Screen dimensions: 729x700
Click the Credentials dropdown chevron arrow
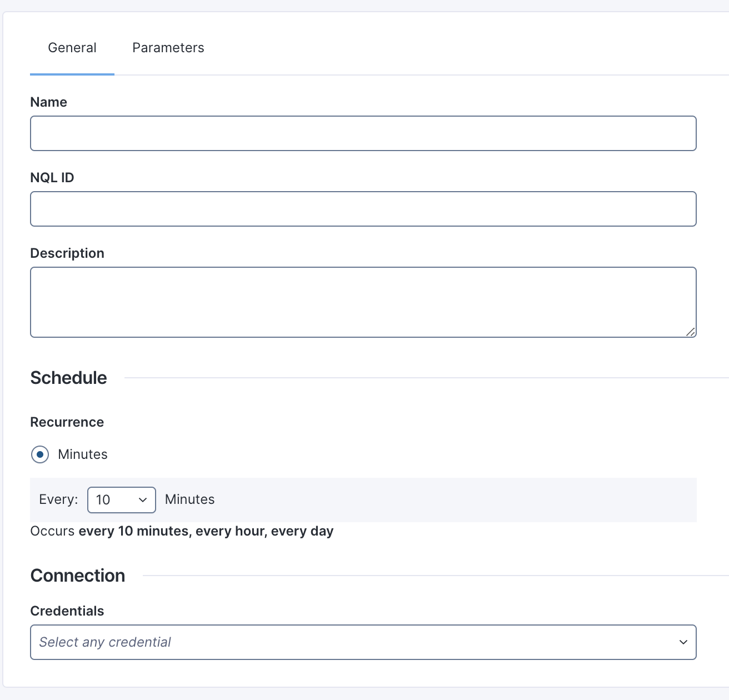coord(683,642)
